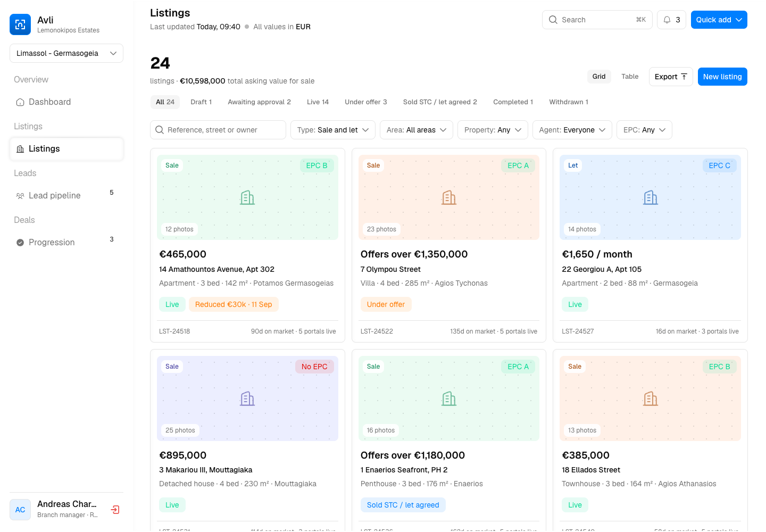Open the Property: Any filter

click(493, 130)
